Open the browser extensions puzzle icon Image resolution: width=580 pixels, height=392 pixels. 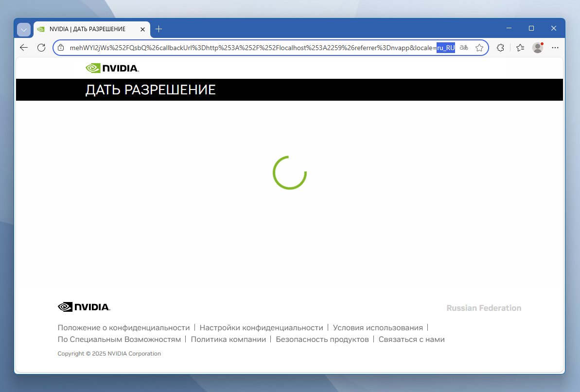pos(500,47)
